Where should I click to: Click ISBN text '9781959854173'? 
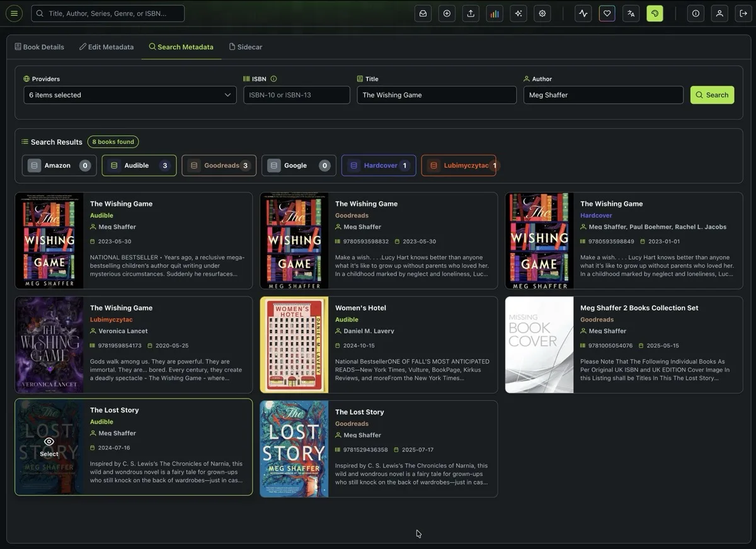121,346
